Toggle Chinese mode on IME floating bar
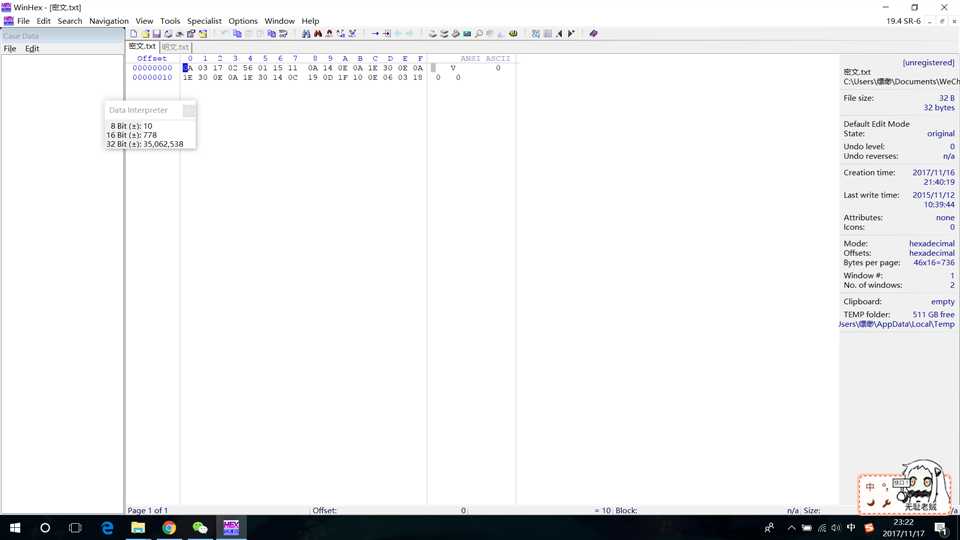Image resolution: width=960 pixels, height=540 pixels. pos(870,487)
